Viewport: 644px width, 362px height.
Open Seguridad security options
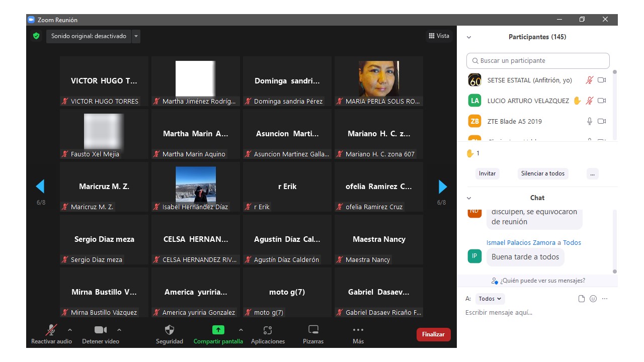170,334
